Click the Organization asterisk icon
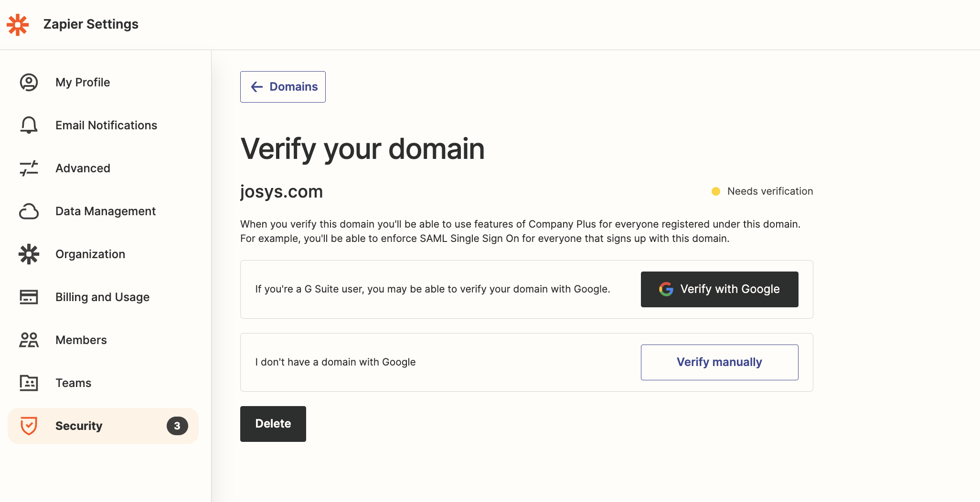Viewport: 980px width, 502px height. [x=29, y=254]
